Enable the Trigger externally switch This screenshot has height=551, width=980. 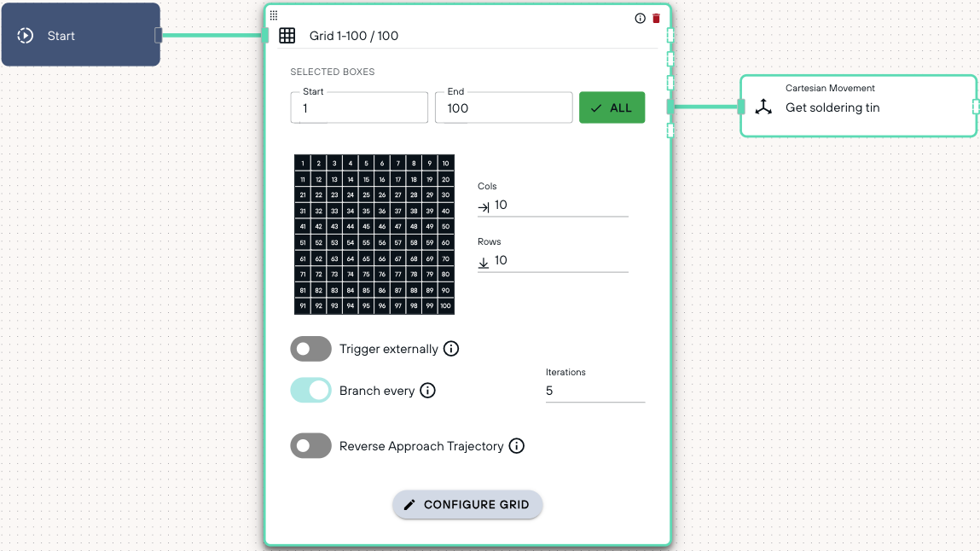[x=310, y=349]
